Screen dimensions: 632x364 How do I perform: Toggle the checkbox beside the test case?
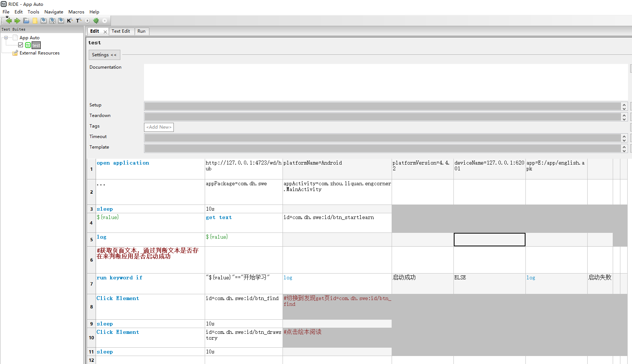[21, 45]
